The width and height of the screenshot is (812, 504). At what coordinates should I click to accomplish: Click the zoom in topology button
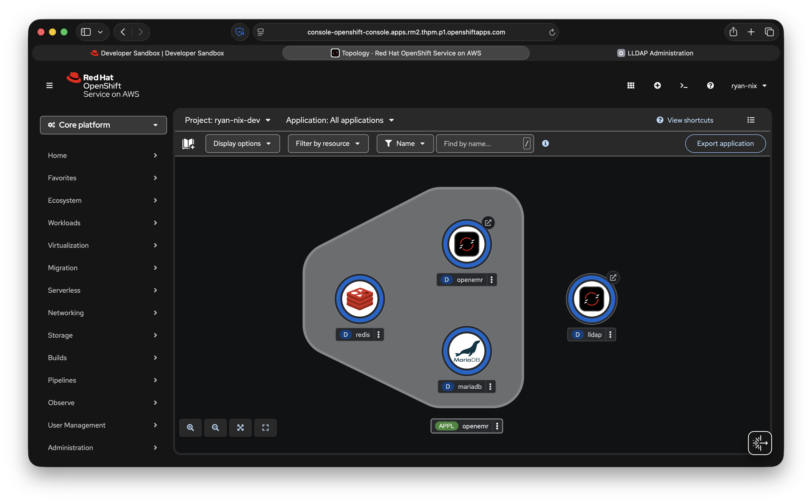point(190,427)
